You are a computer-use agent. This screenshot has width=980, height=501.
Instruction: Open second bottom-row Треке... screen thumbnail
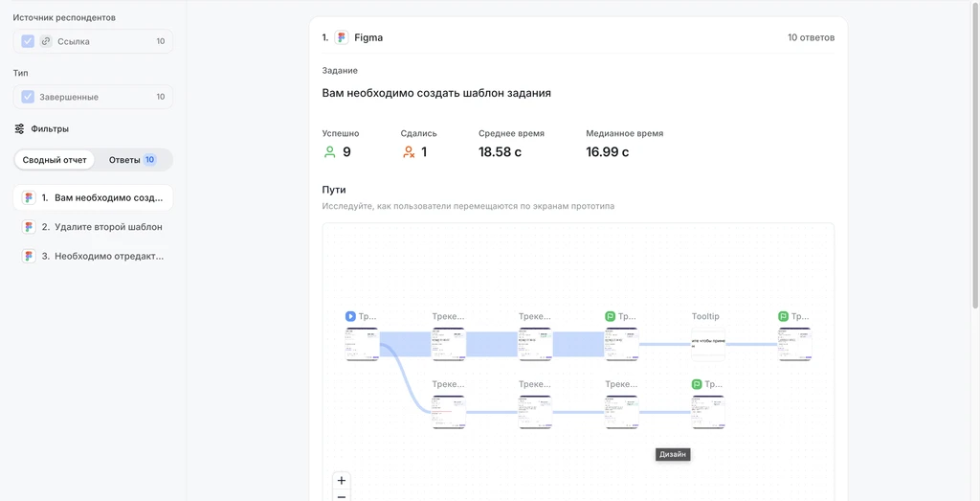[x=535, y=412]
